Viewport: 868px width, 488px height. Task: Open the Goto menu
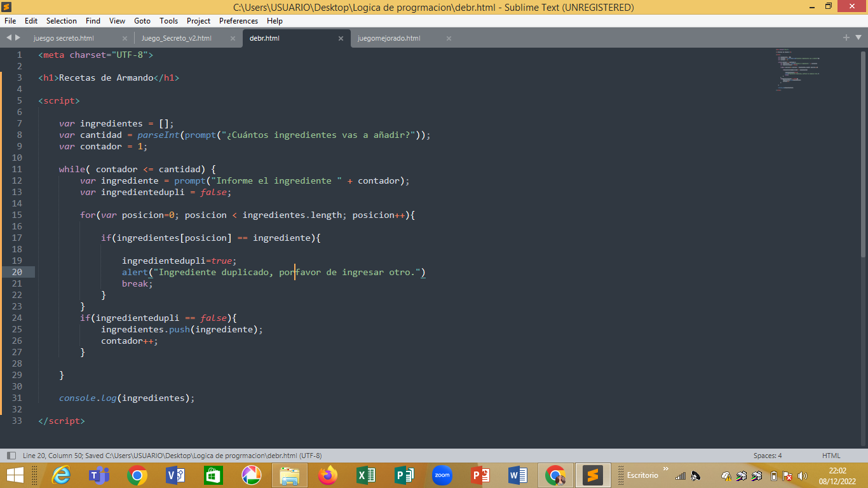pyautogui.click(x=142, y=21)
